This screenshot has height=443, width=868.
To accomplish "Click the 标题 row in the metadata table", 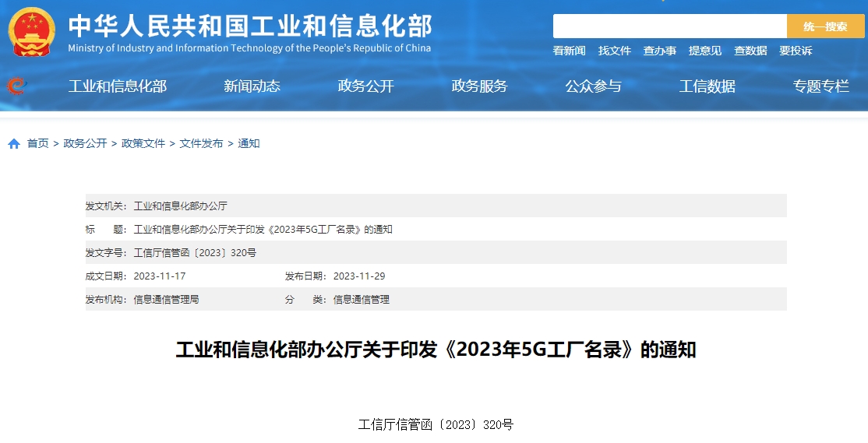I will pos(436,229).
